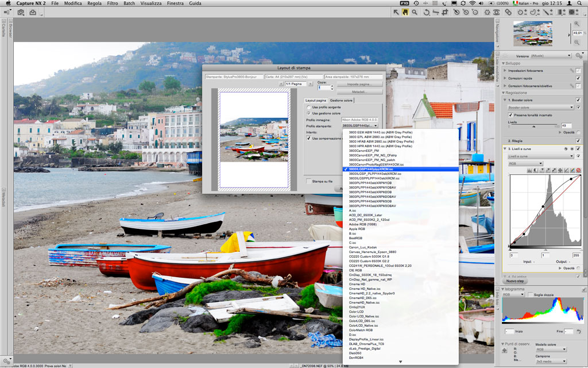Image resolution: width=588 pixels, height=368 pixels.
Task: Open the Versione dropdown
Action: (x=551, y=56)
